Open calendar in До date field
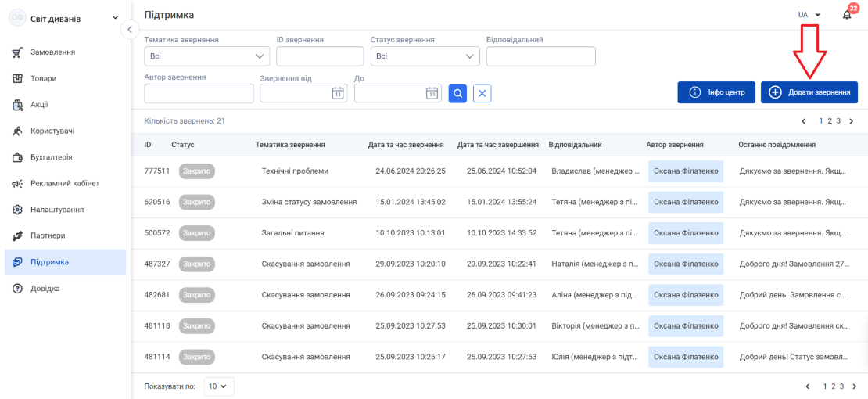Image resolution: width=868 pixels, height=399 pixels. pyautogui.click(x=432, y=94)
